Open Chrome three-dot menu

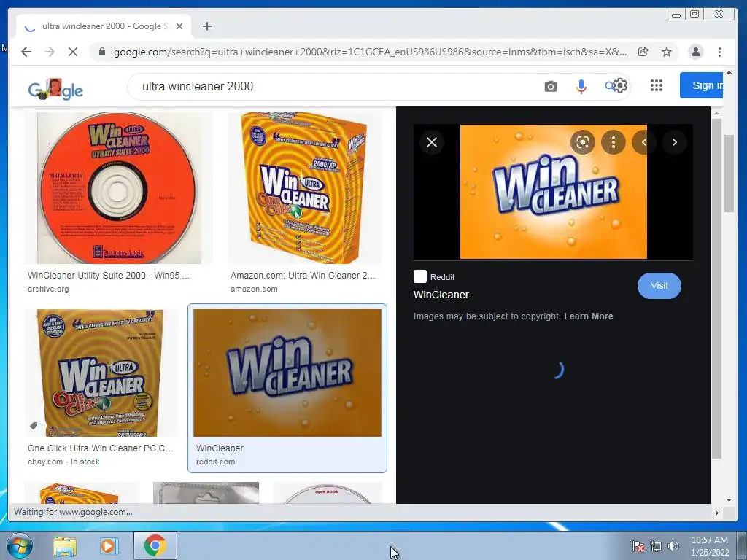719,52
